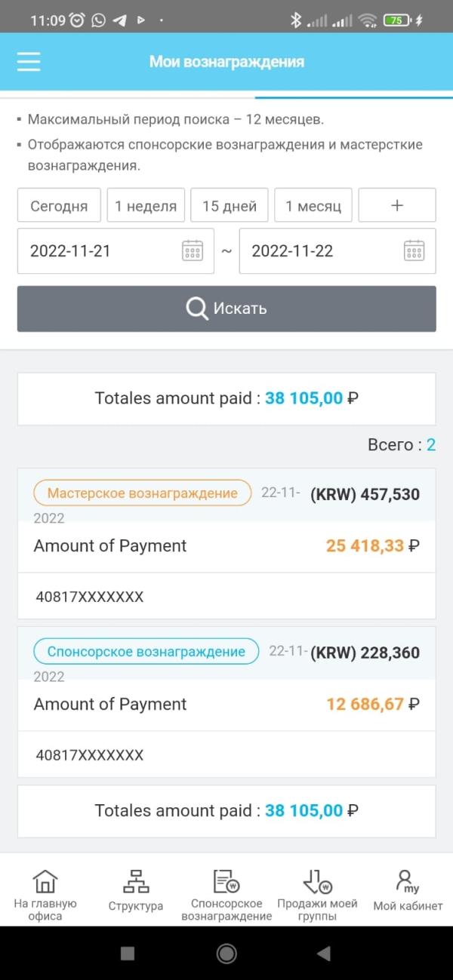Screen dimensions: 453x980
Task: Open Продажи моей группы icon
Action: click(x=317, y=880)
